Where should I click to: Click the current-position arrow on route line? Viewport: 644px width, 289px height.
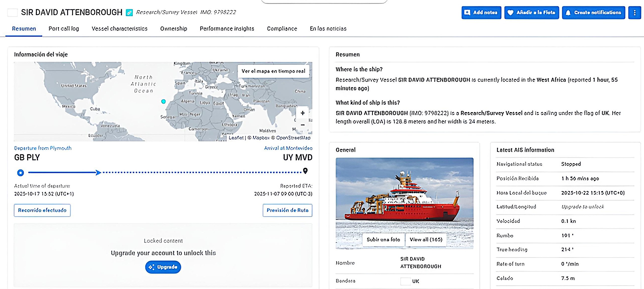[x=98, y=172]
